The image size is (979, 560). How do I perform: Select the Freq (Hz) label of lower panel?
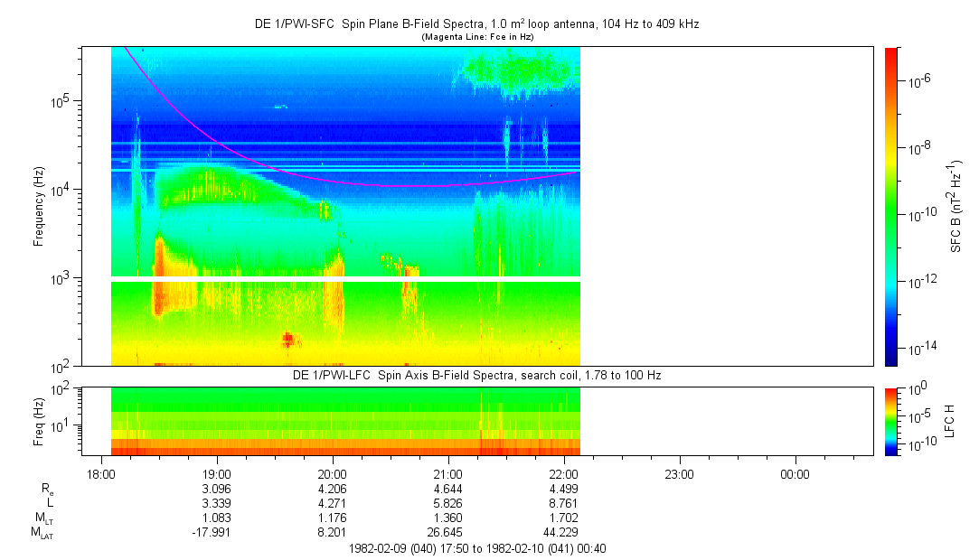click(39, 421)
